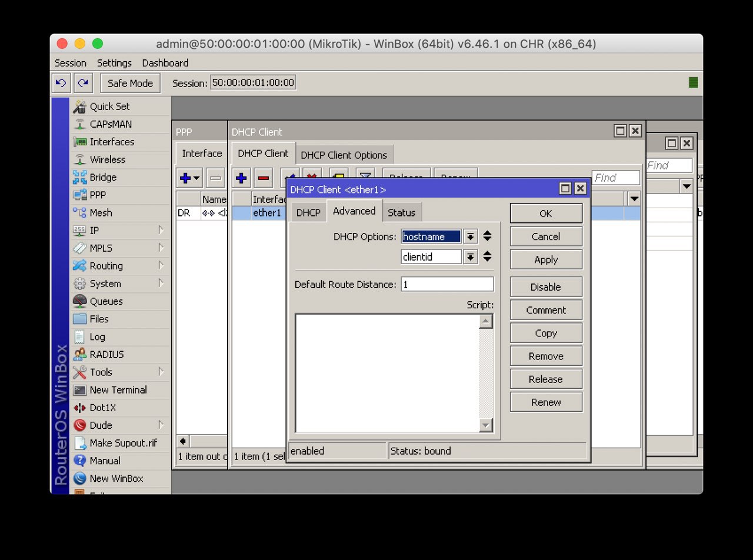753x560 pixels.
Task: Expand the System submenu arrow
Action: click(161, 283)
